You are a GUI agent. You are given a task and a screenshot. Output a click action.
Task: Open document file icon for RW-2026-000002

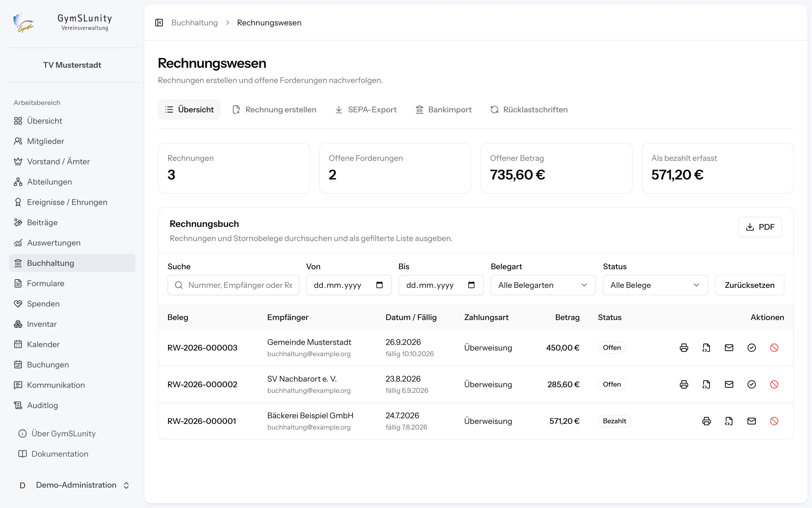[x=706, y=384]
